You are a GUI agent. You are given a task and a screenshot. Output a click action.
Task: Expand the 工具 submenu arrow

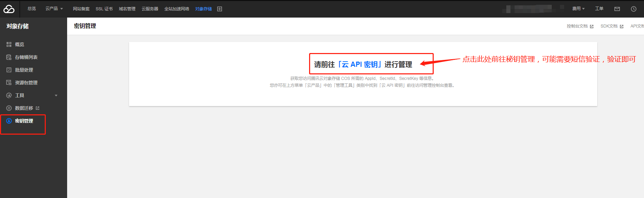(x=56, y=95)
